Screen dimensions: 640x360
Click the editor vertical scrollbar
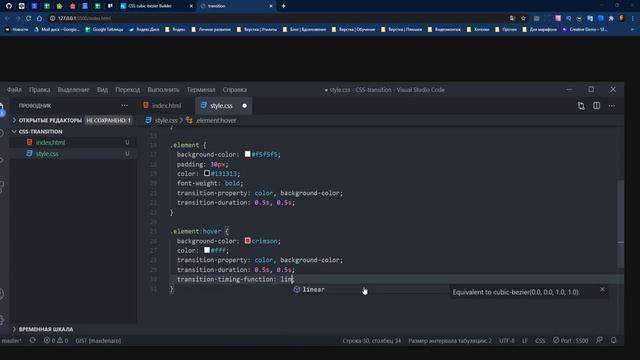[x=621, y=224]
